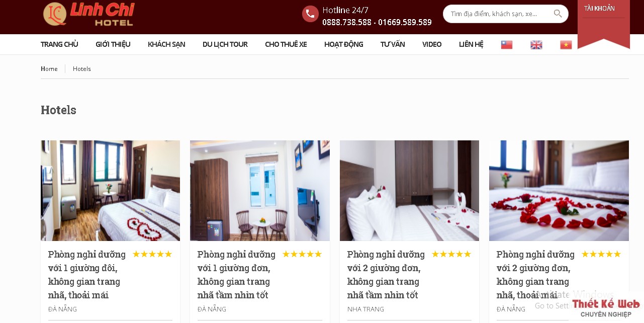
Task: Switch language with the Vietnam flag icon
Action: 566,45
